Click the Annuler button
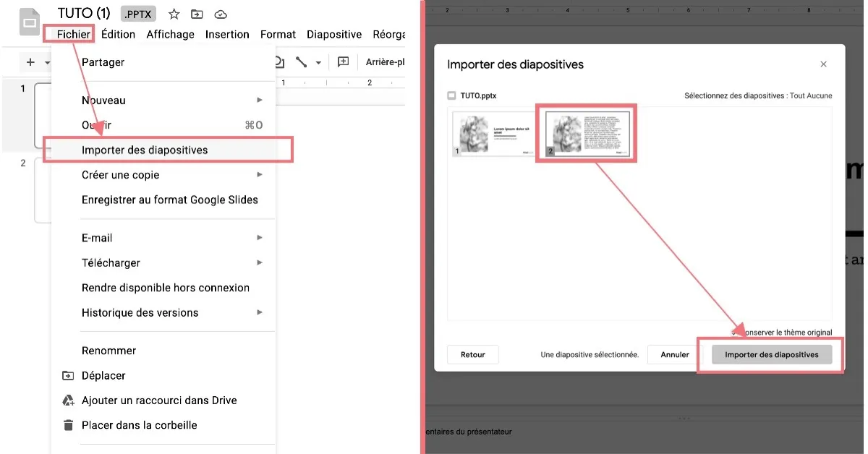Screen dimensions: 868x454 (x=675, y=355)
